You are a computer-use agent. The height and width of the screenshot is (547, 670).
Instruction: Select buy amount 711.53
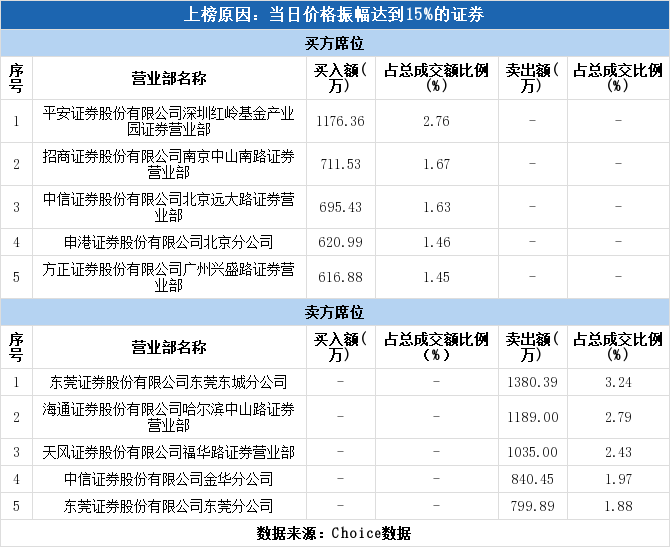341,164
